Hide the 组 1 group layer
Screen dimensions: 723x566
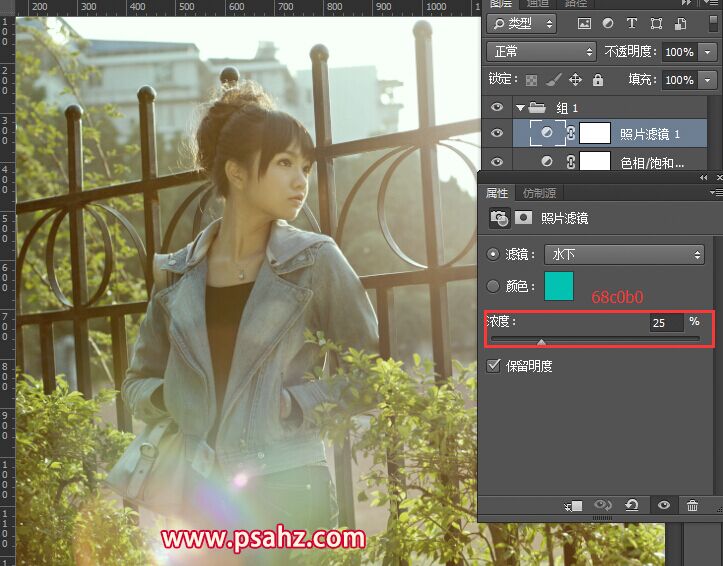point(497,107)
